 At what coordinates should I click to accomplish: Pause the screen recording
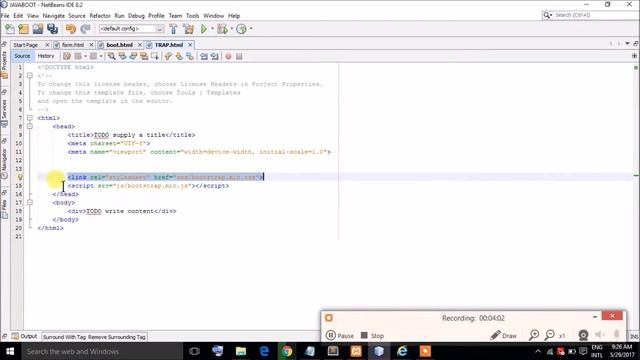tap(340, 336)
